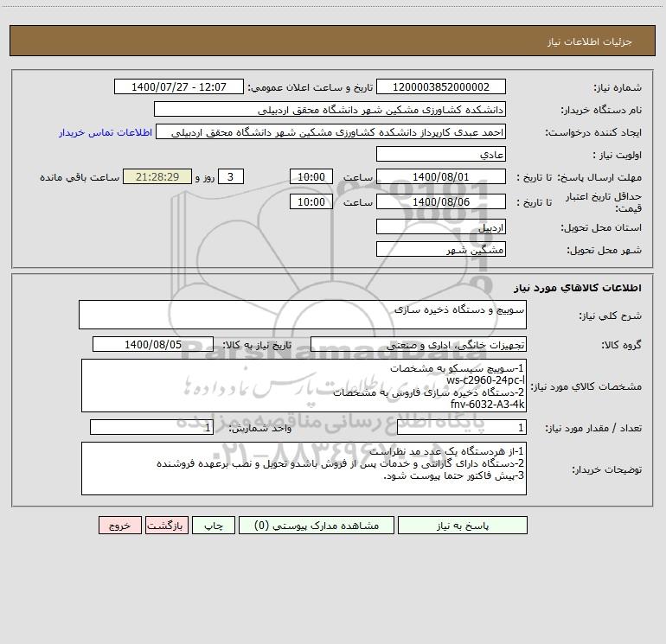
Task: Click the مشخصات کالای مورد نیاز label
Action: click(x=586, y=386)
